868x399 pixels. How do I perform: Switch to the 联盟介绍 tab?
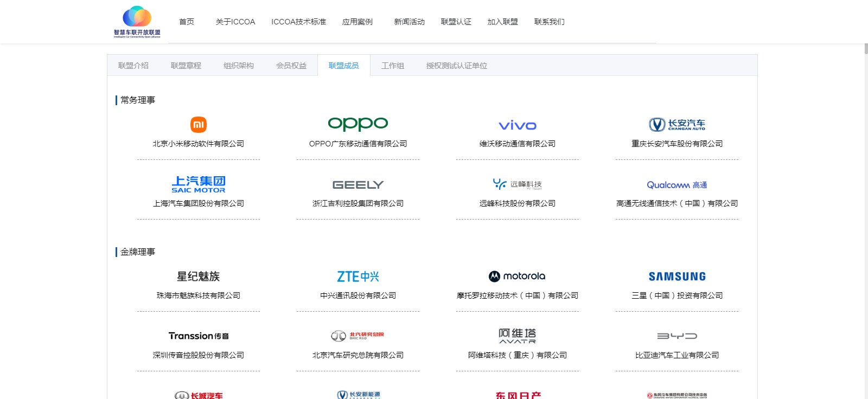tap(133, 66)
